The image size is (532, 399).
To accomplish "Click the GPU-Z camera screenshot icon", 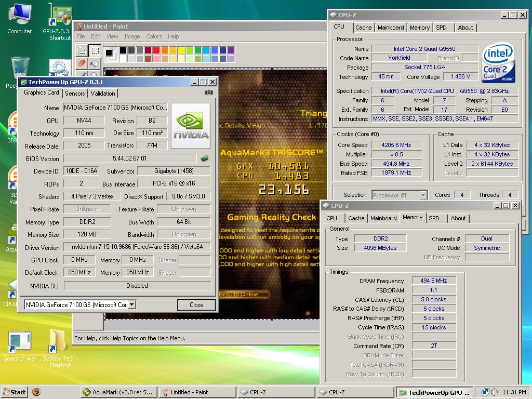I will [x=209, y=92].
